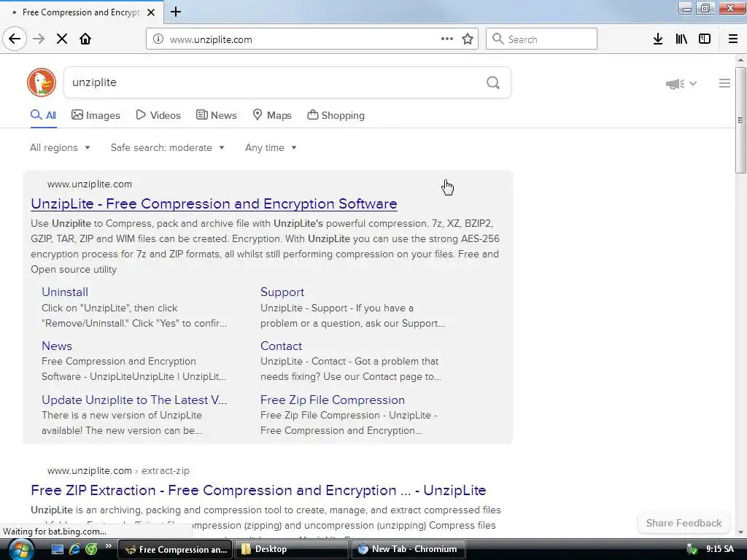Viewport: 747px width, 560px height.
Task: Open the Contact sitelink
Action: pyautogui.click(x=281, y=346)
